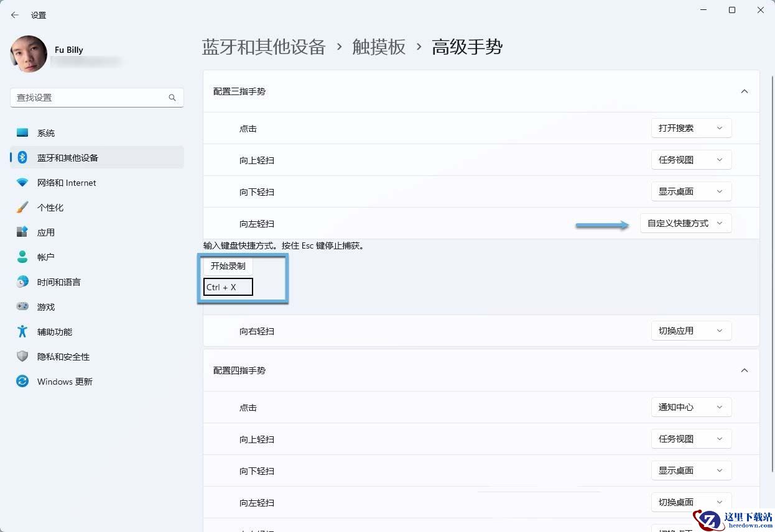Click the Windows 更新 refresh icon
775x532 pixels.
tap(22, 381)
